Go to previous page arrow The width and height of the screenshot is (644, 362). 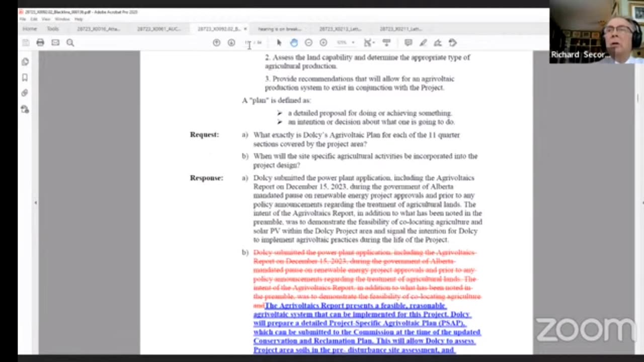click(216, 43)
